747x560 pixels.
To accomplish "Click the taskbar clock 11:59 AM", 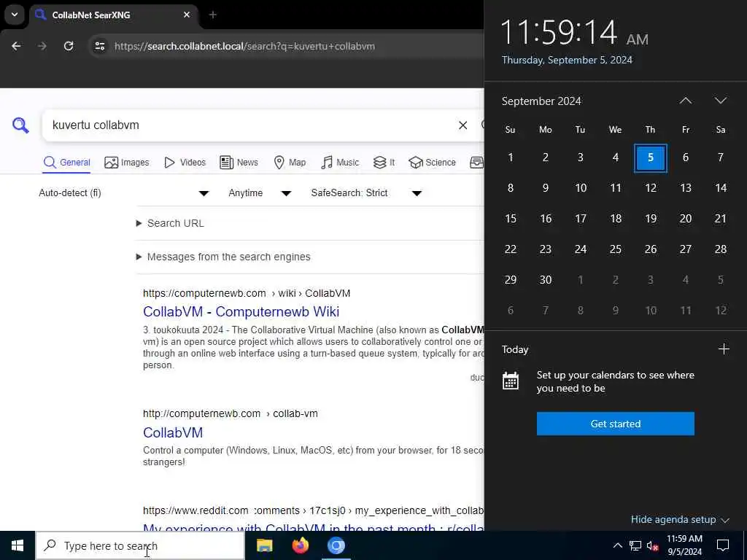I will (684, 545).
